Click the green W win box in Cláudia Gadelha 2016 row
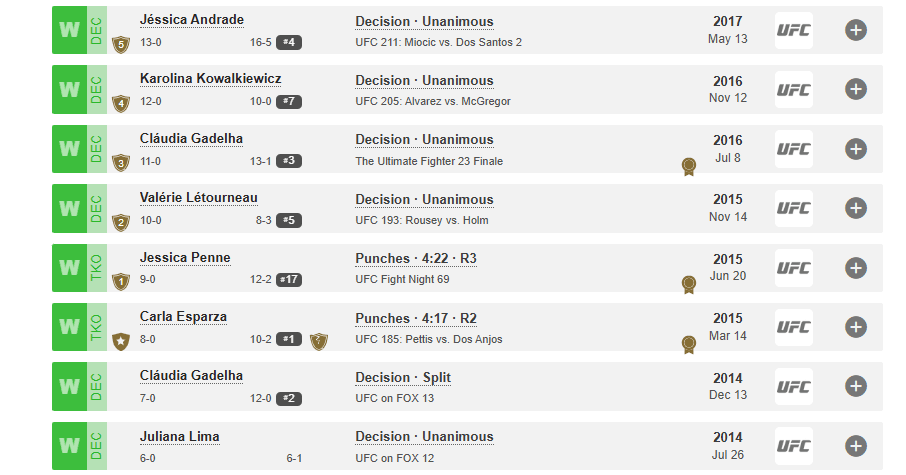The image size is (906, 475). click(x=69, y=149)
